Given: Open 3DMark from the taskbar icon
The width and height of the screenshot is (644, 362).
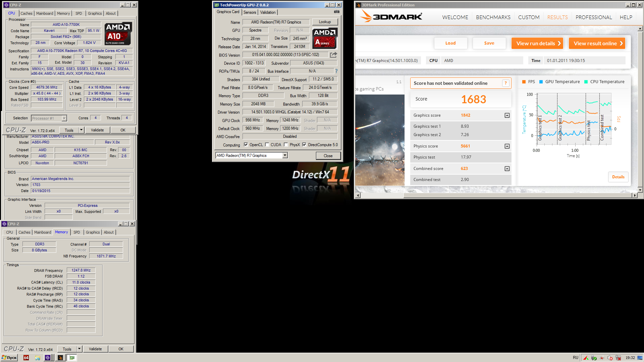Looking at the screenshot, I should coord(60,358).
